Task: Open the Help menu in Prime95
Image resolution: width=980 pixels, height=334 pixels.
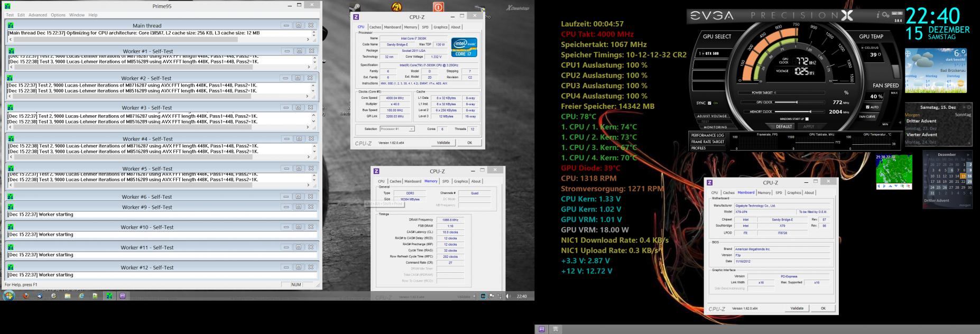Action: (x=93, y=15)
